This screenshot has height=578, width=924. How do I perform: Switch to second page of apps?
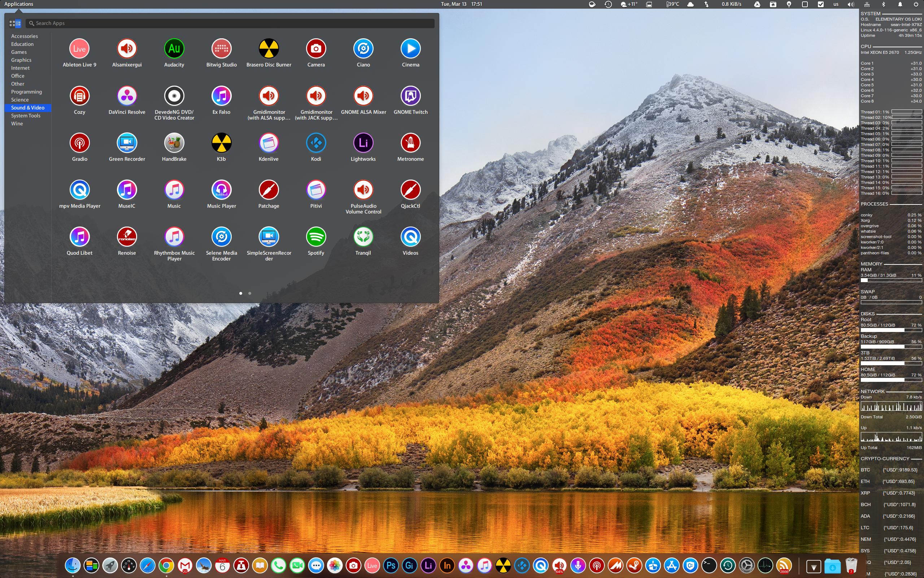250,293
